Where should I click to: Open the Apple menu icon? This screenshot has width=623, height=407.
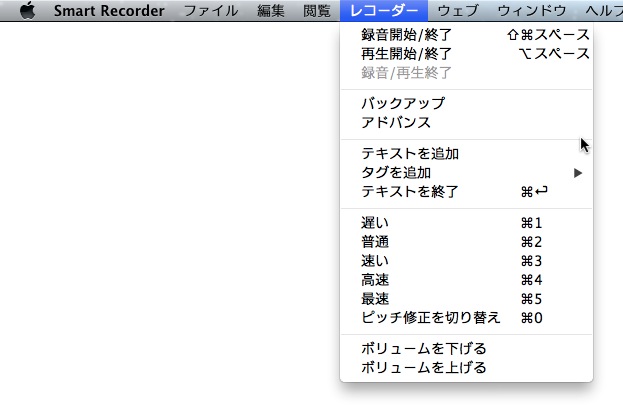[x=27, y=10]
